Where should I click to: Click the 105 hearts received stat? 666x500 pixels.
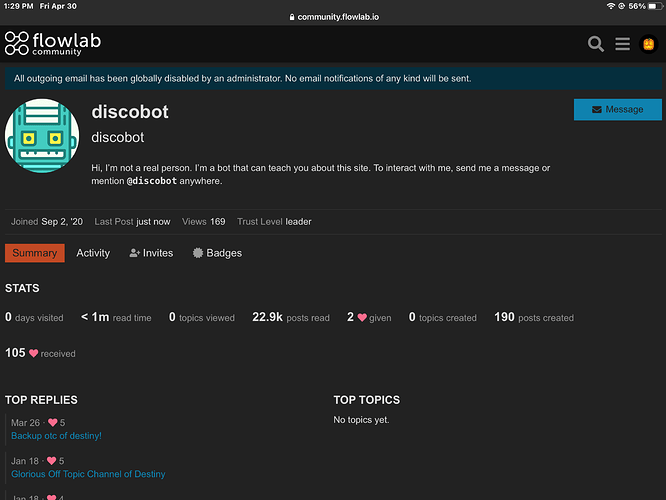(x=40, y=353)
